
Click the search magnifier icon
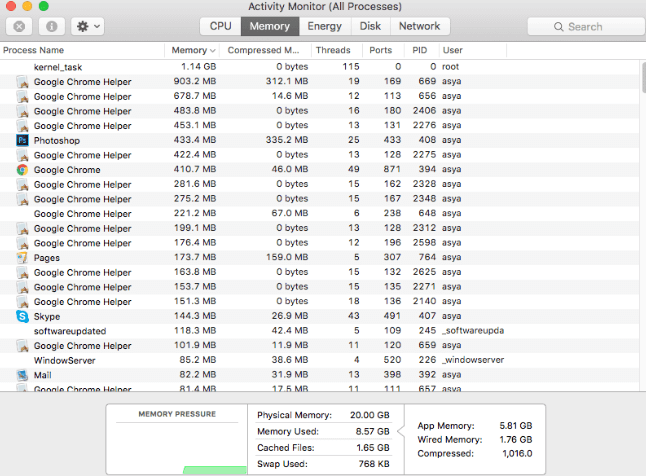(558, 27)
